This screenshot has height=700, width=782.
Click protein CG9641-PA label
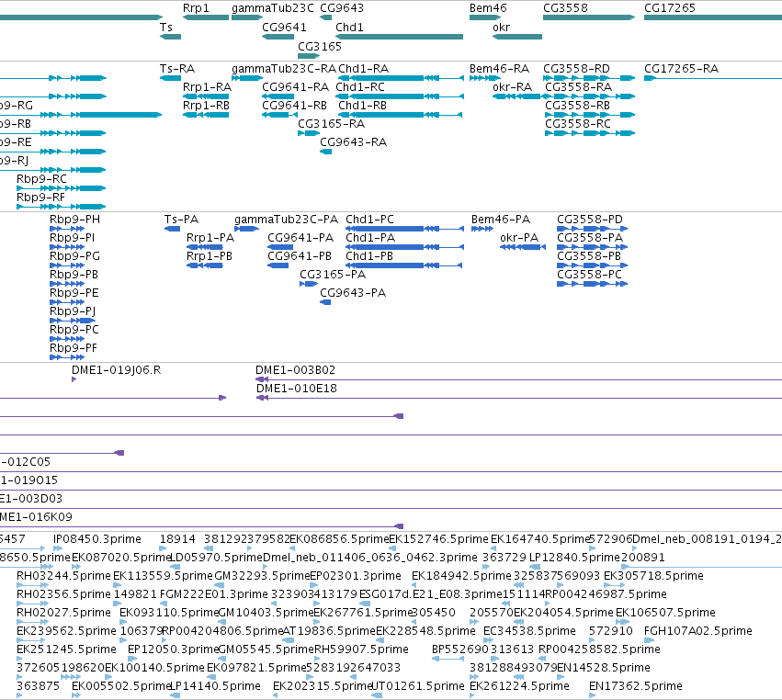300,238
